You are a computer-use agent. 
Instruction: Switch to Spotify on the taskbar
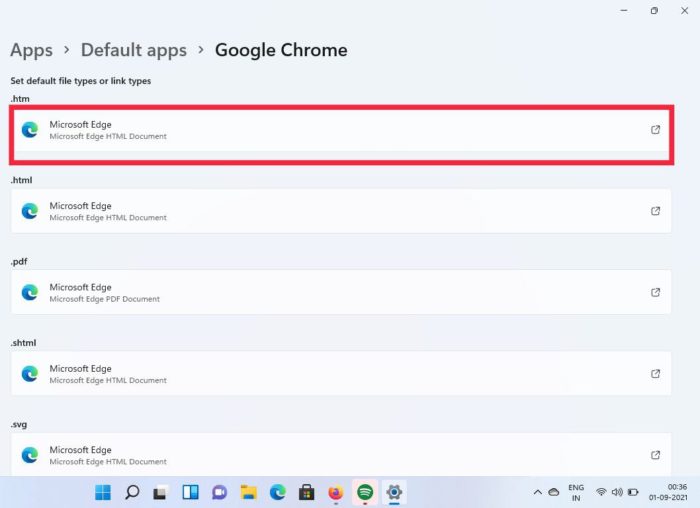pyautogui.click(x=365, y=492)
